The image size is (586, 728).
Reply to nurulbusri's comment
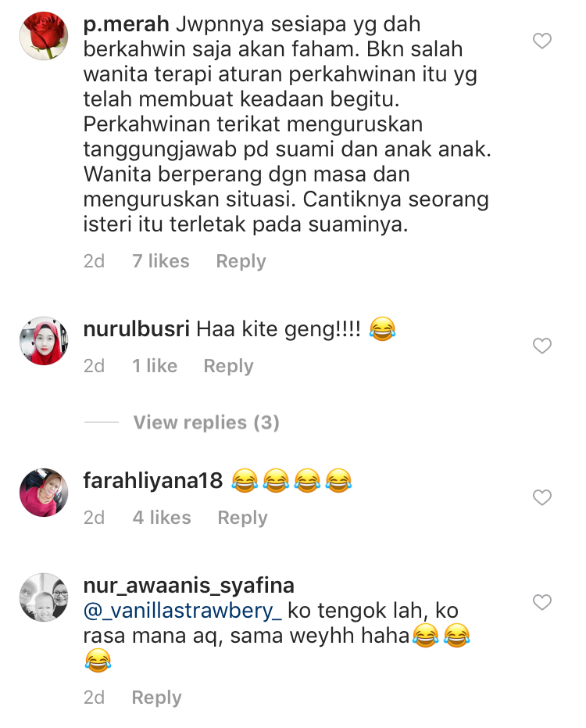click(x=228, y=366)
